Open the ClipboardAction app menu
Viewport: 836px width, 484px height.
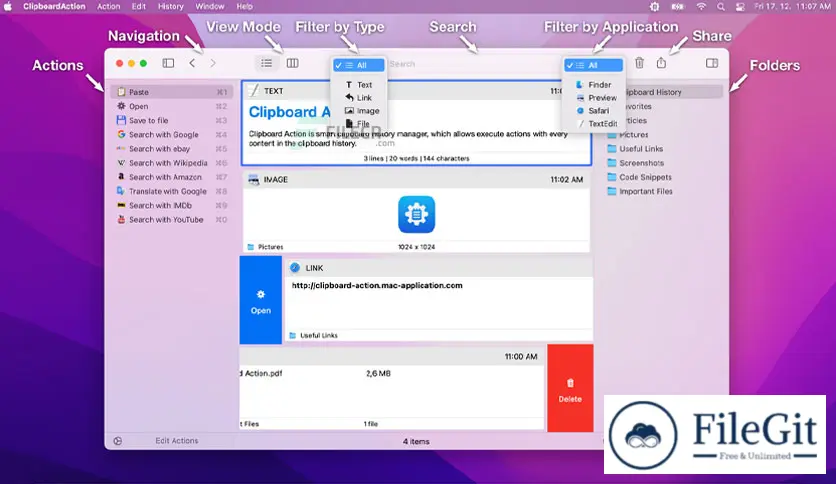(54, 6)
